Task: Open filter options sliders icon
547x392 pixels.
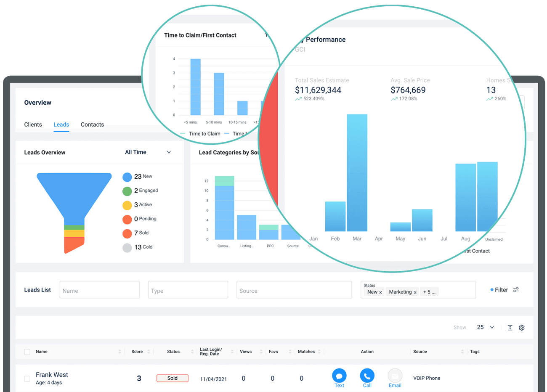Action: point(516,290)
